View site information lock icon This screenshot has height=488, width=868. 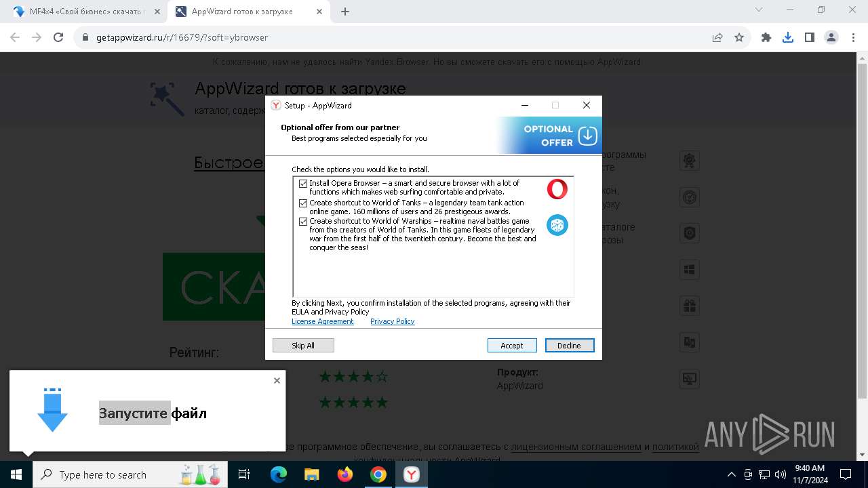click(x=85, y=37)
